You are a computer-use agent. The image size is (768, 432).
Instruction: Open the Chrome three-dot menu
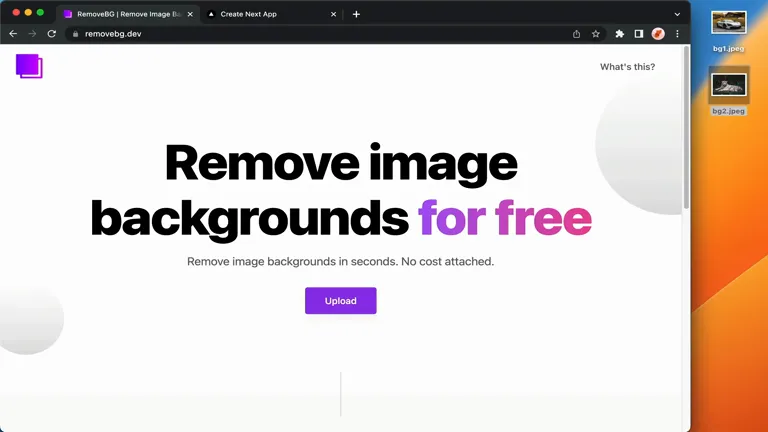[677, 34]
